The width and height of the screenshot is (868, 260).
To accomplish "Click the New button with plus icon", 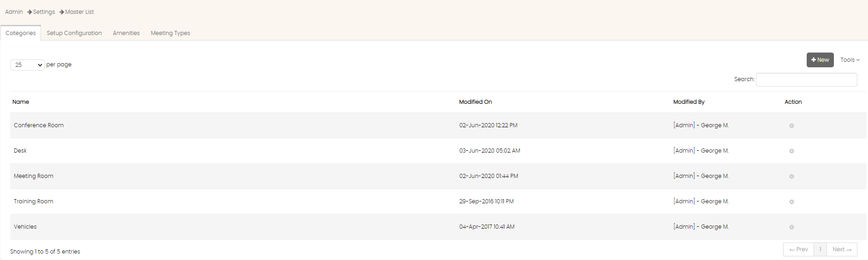I will pyautogui.click(x=820, y=60).
